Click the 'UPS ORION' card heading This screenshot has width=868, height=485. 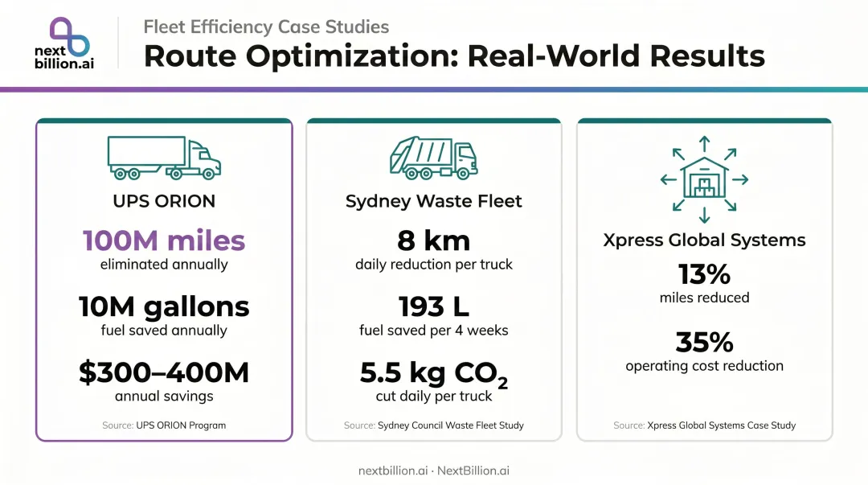(x=164, y=200)
